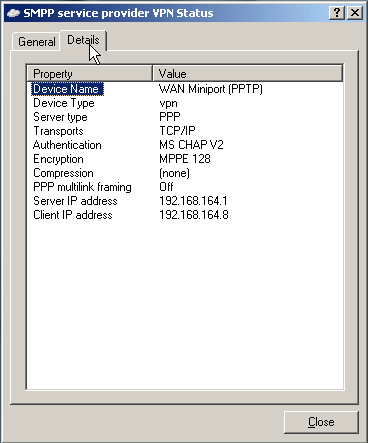Viewport: 368px width, 443px height.
Task: Click the VPN connection icon in title bar
Action: pyautogui.click(x=13, y=13)
